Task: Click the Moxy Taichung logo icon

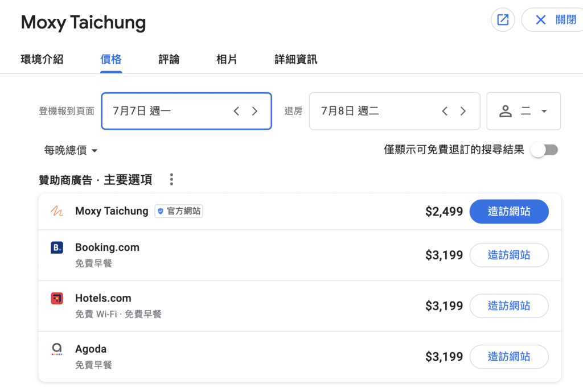Action: 57,211
